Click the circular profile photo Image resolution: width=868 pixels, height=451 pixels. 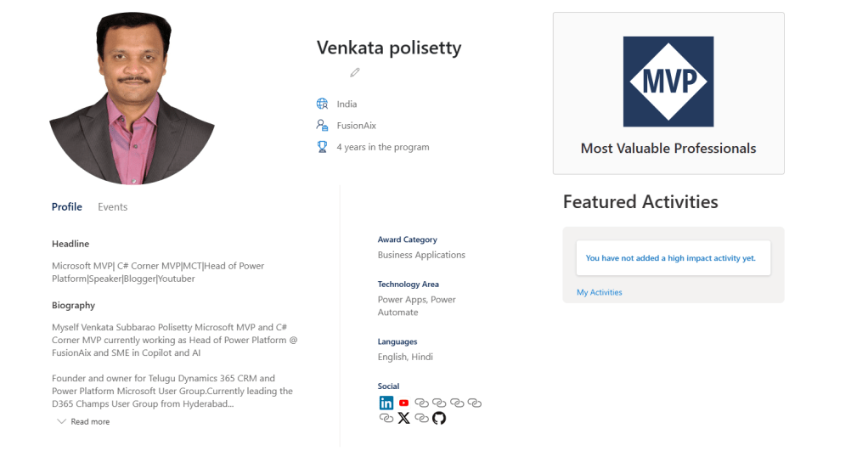[x=132, y=98]
